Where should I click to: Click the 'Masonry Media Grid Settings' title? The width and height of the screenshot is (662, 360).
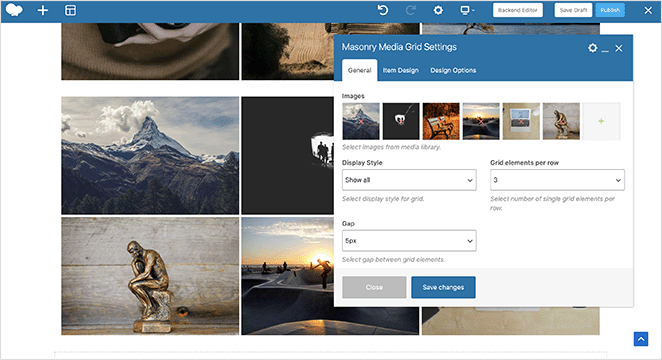pyautogui.click(x=399, y=47)
